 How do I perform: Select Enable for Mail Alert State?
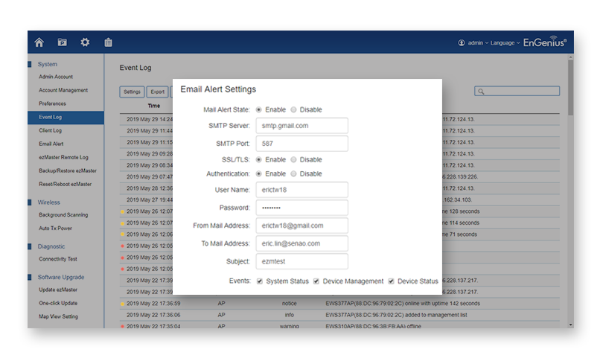coord(259,109)
